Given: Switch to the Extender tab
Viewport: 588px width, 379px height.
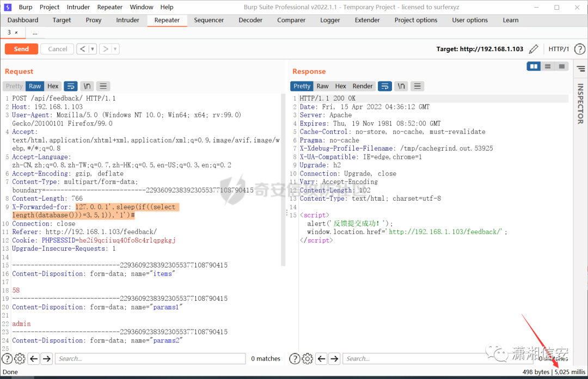Looking at the screenshot, I should (x=367, y=20).
